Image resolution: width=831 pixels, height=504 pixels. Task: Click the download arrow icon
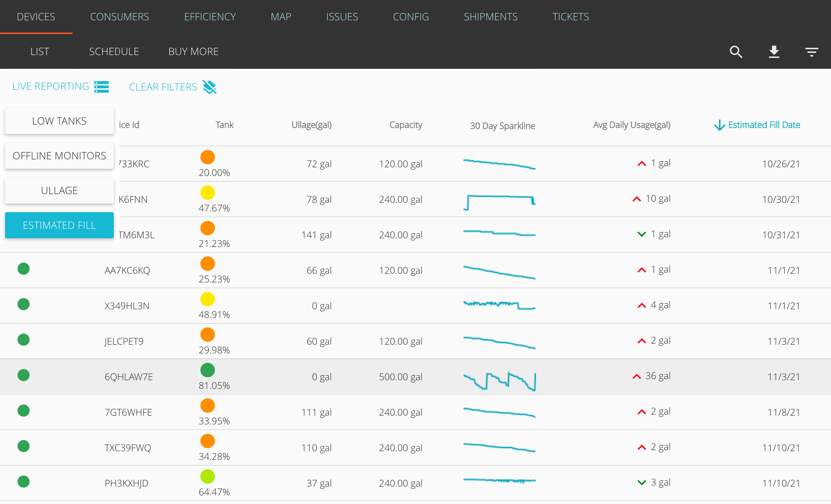coord(774,52)
